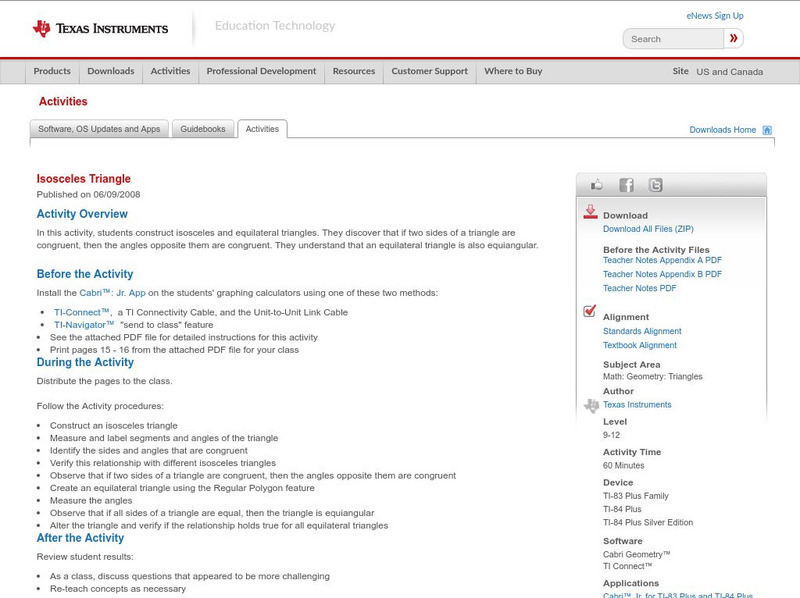Click the 'TI-84 Plus' device entry

coord(622,509)
